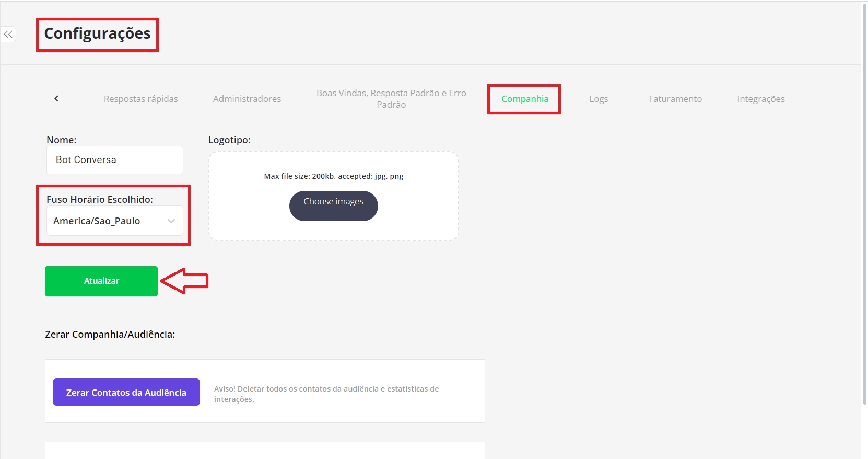Click the logo upload drop area text
The width and height of the screenshot is (868, 459).
333,176
